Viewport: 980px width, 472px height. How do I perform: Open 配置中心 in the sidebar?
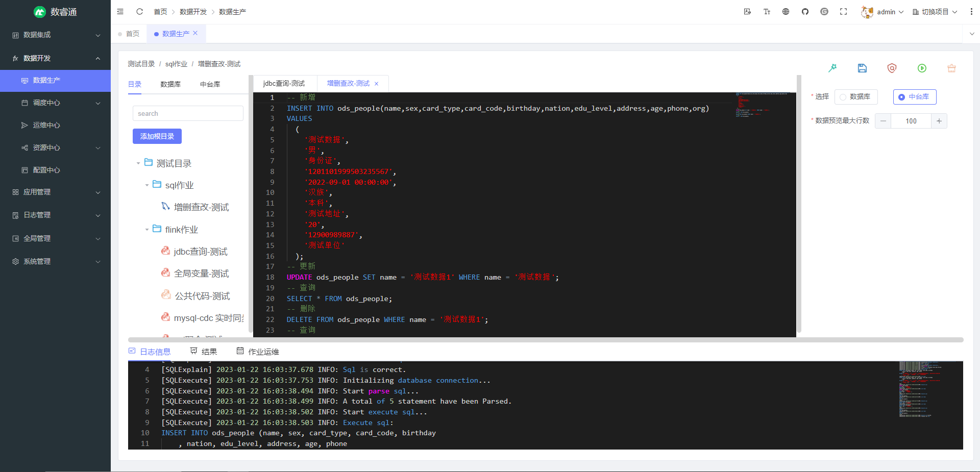[55, 170]
